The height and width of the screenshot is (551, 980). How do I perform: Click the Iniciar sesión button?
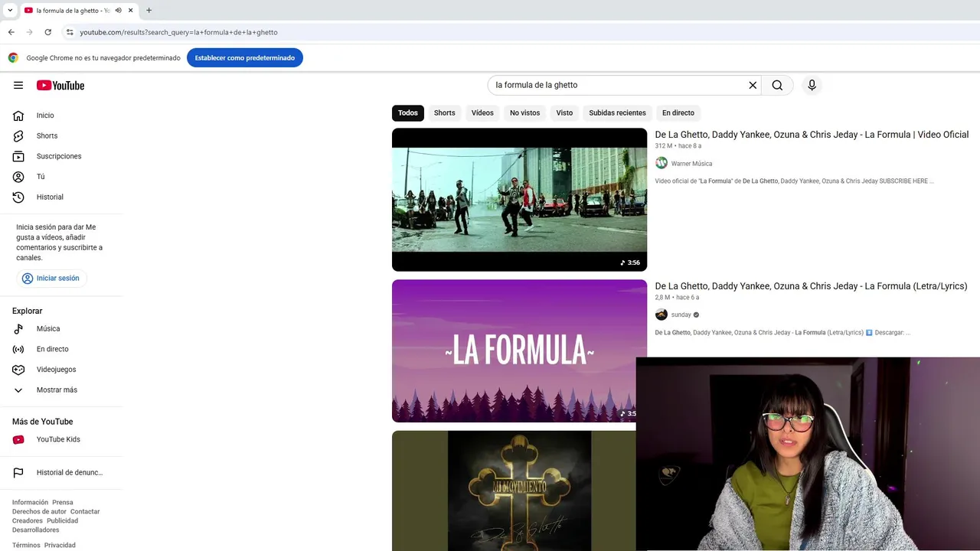click(51, 279)
